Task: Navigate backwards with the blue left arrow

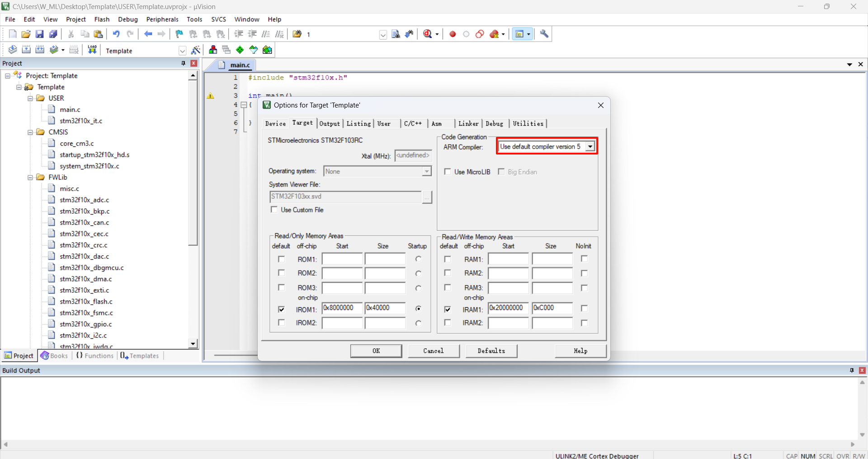Action: 148,34
